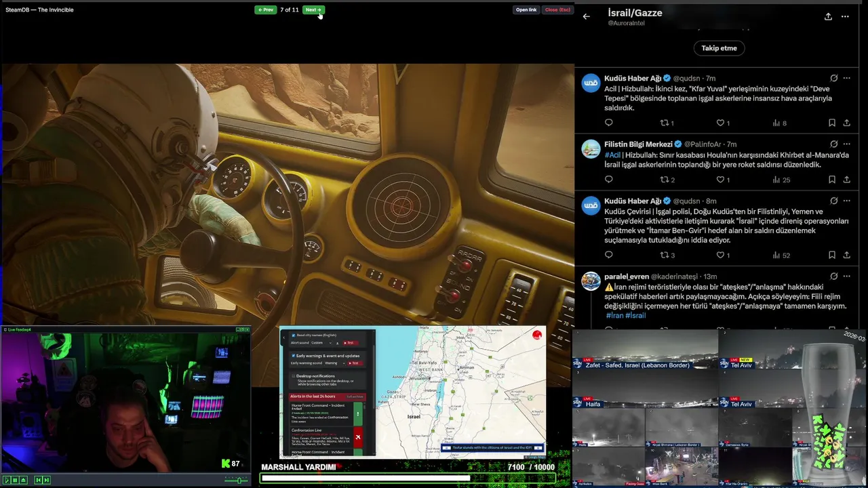
Task: Open the İsrail/Gazze list more-options menu
Action: pos(845,16)
